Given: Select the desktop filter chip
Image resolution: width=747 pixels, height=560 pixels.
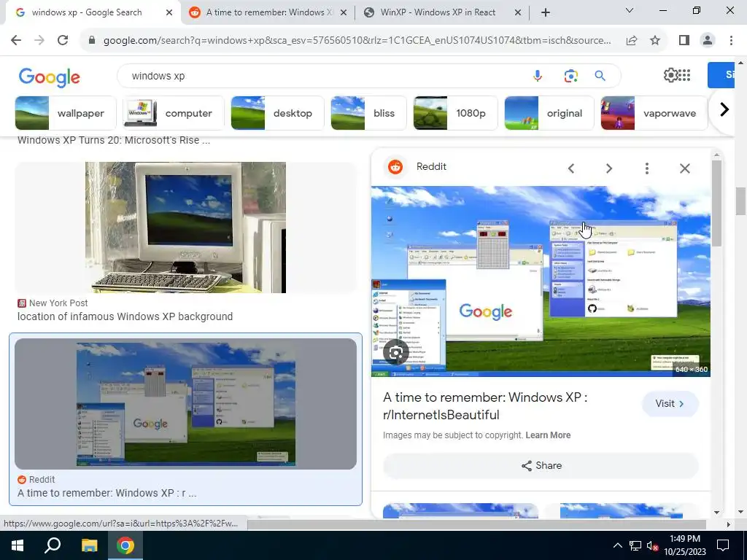Looking at the screenshot, I should click(x=278, y=113).
